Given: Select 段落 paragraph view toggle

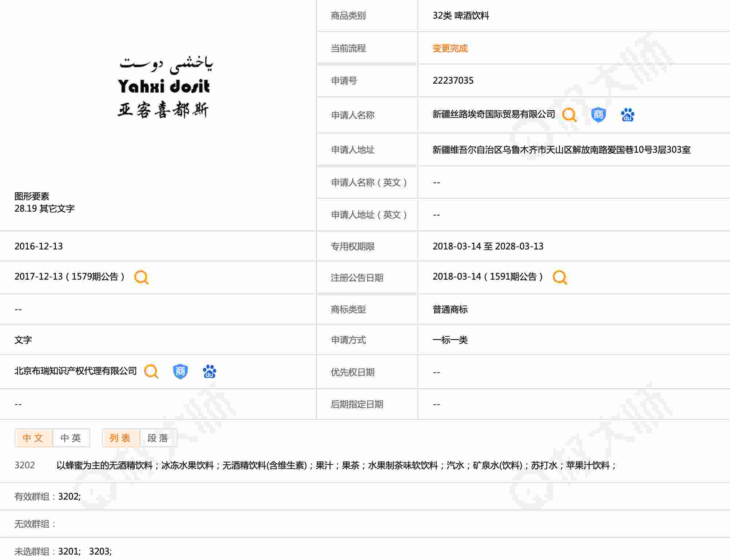Looking at the screenshot, I should (x=158, y=438).
